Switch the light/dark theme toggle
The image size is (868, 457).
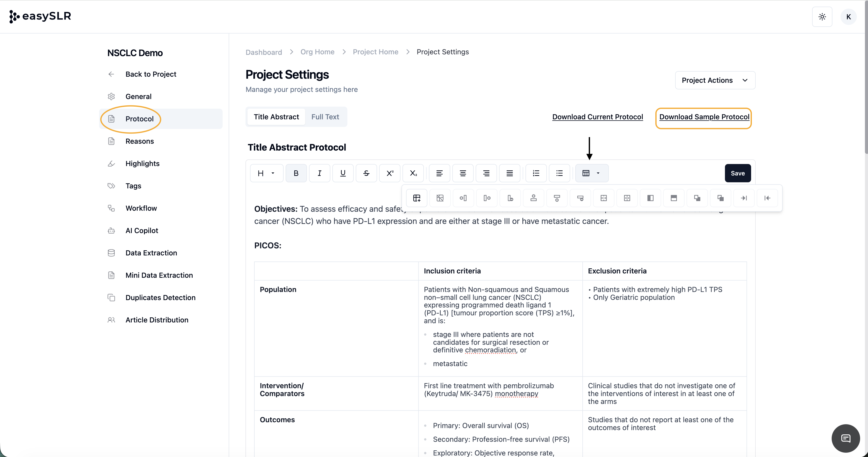tap(822, 17)
